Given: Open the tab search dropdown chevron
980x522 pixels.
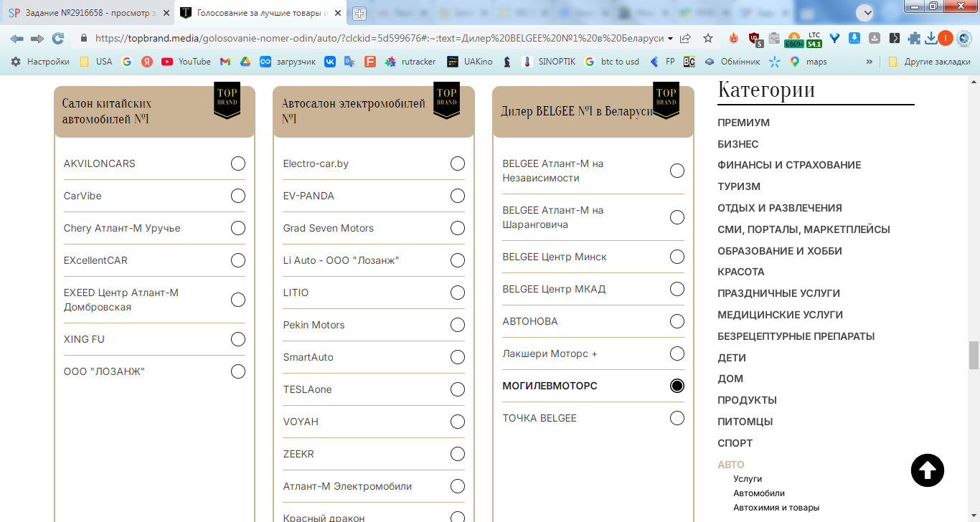Looking at the screenshot, I should coord(865,12).
